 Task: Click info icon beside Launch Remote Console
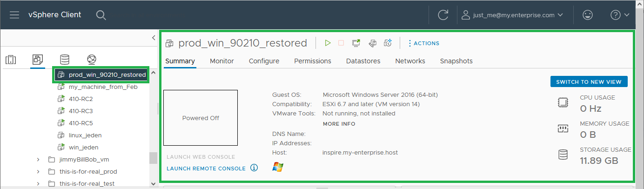coord(254,168)
